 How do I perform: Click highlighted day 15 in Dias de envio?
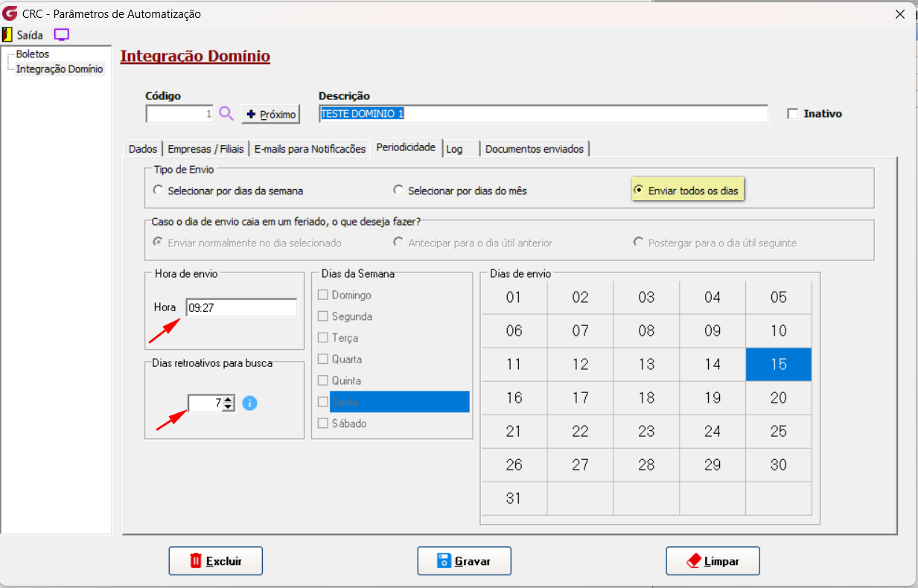tap(779, 365)
